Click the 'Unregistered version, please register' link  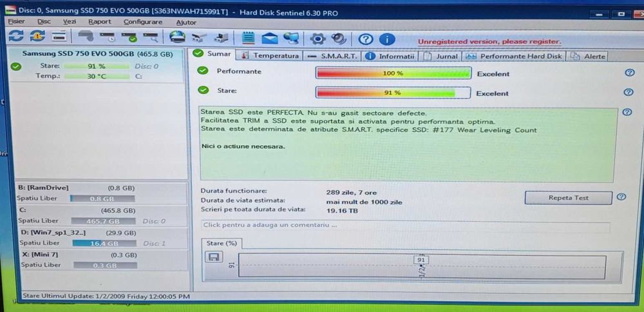tap(489, 41)
